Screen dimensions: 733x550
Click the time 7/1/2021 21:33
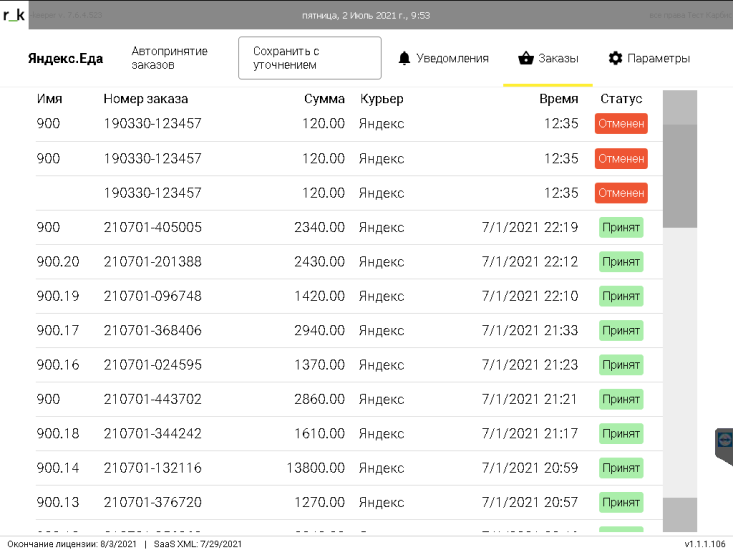(x=530, y=330)
